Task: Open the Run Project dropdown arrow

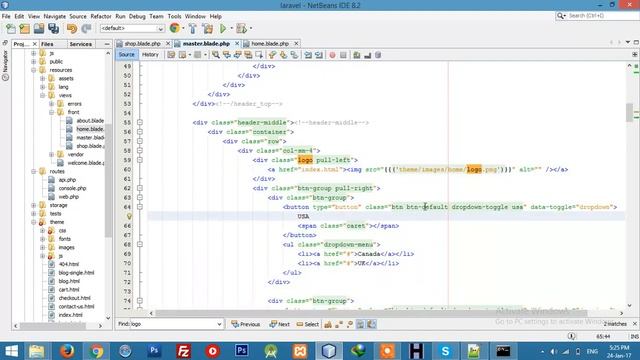Action: coord(231,29)
